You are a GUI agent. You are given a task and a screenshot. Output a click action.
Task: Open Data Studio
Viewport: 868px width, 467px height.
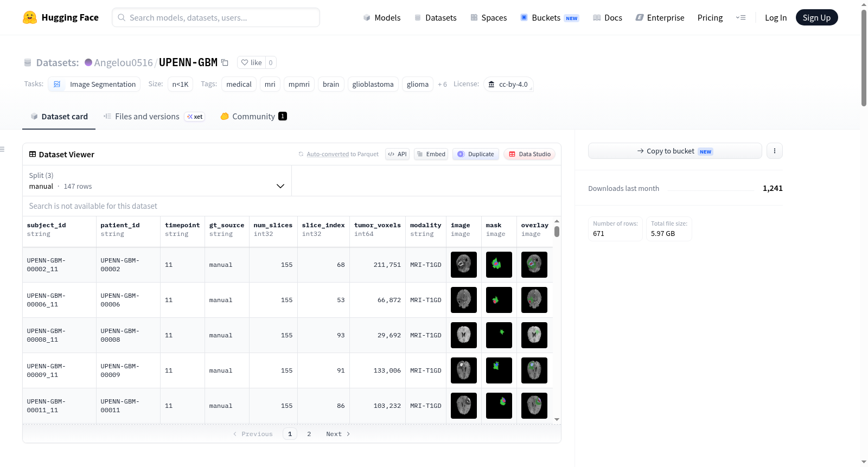(529, 154)
